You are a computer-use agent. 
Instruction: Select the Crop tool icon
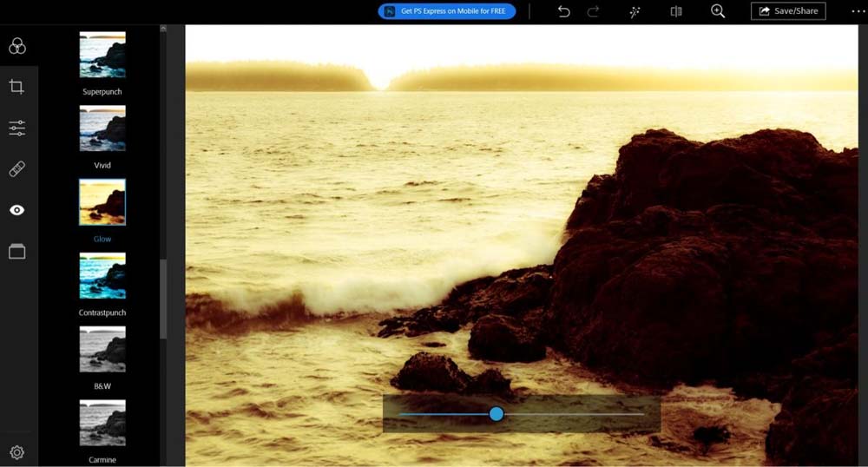point(16,87)
